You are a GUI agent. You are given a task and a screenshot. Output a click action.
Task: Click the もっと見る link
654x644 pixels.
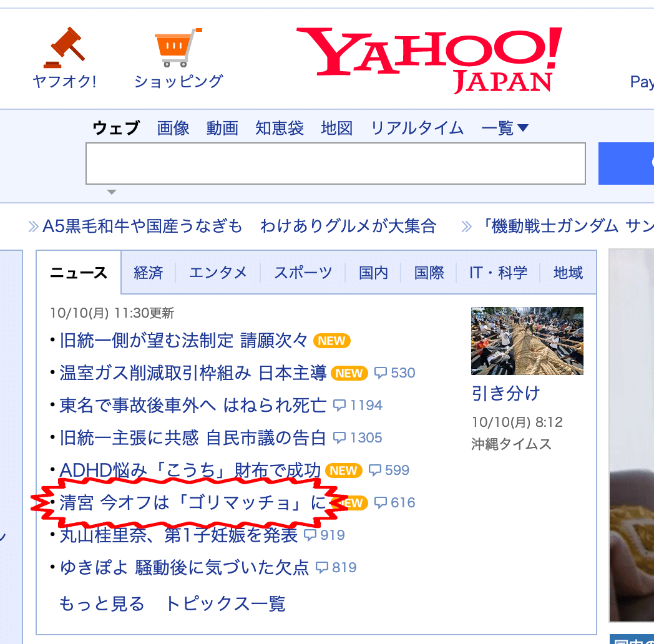click(102, 604)
